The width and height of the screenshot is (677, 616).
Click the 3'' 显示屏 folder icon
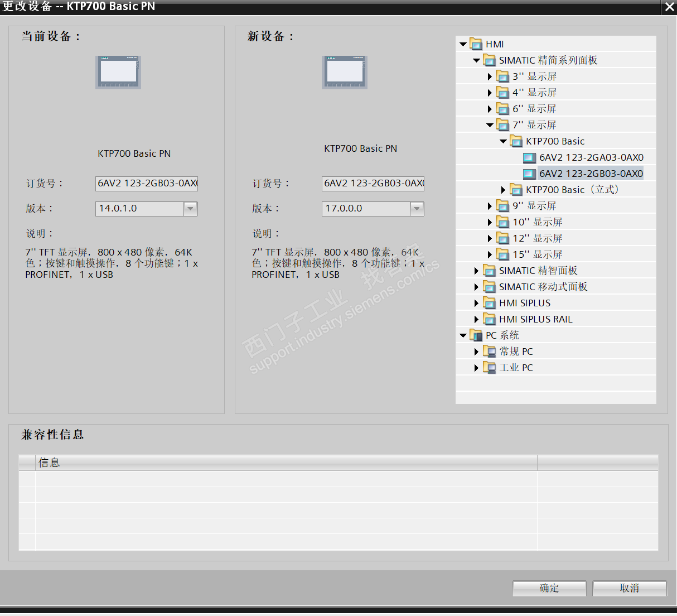click(502, 76)
